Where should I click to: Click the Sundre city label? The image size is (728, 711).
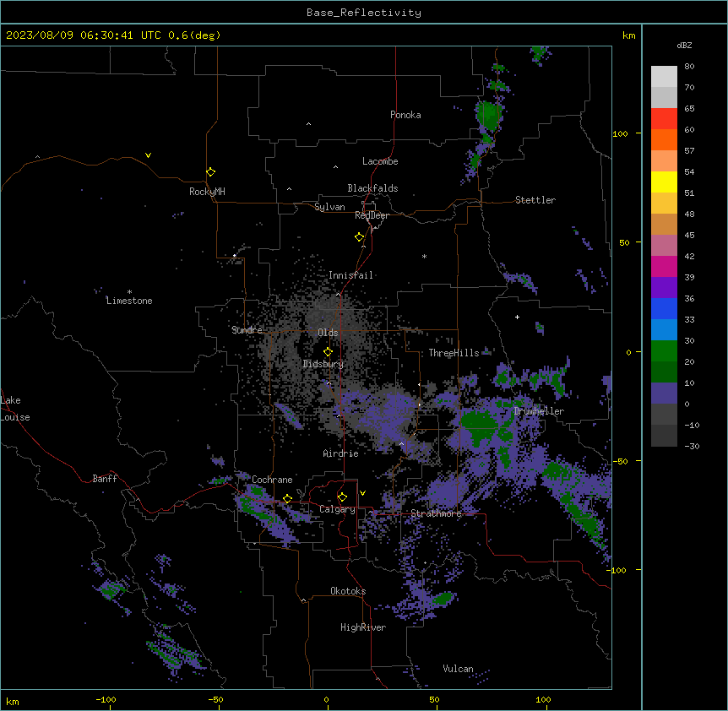point(247,330)
